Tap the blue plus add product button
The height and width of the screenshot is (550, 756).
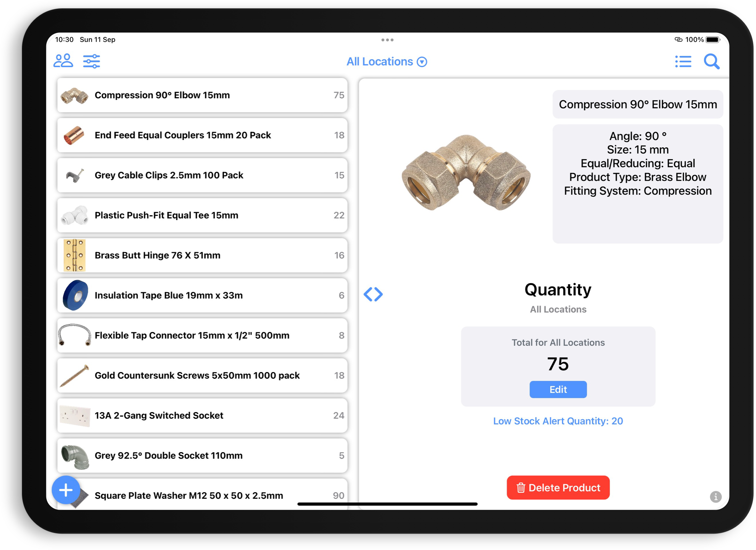[66, 490]
